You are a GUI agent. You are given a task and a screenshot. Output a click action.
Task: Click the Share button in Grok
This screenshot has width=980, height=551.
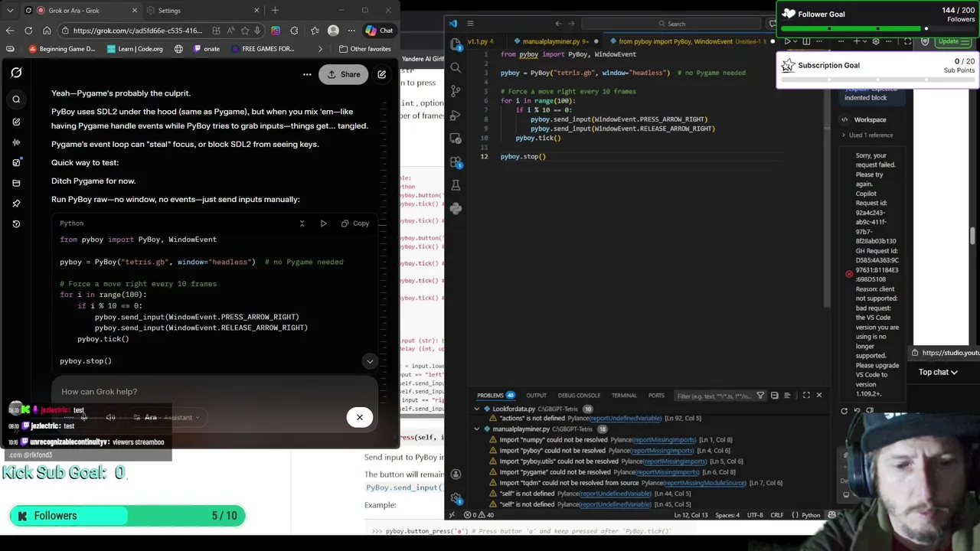pyautogui.click(x=344, y=74)
